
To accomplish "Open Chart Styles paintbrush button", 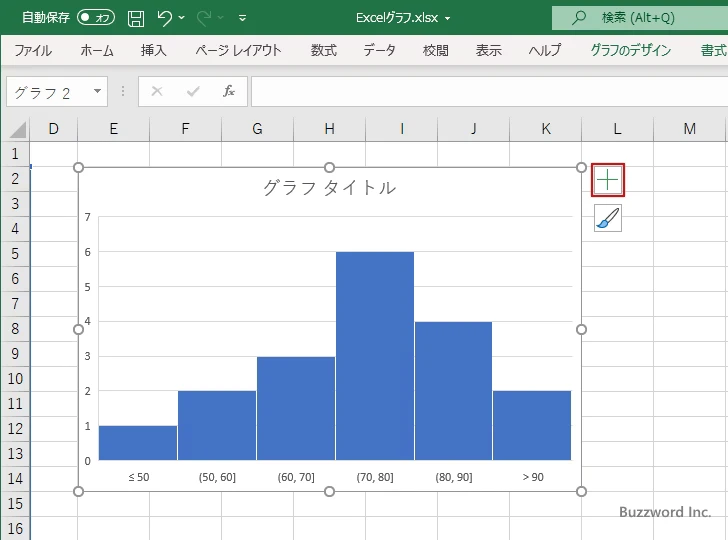I will tap(608, 218).
